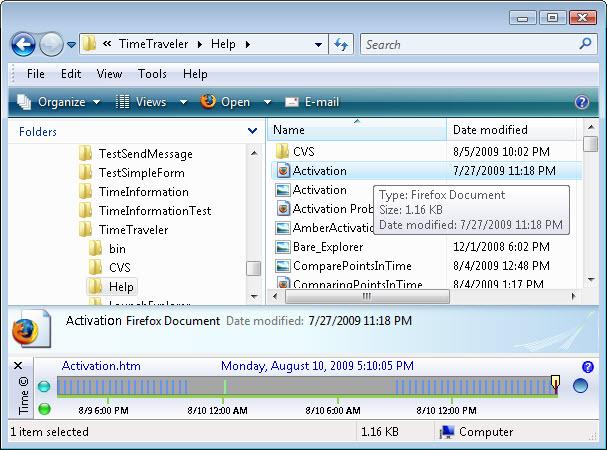Screen dimensions: 607x450
Task: Close the Time timeline panel
Action: (x=18, y=366)
